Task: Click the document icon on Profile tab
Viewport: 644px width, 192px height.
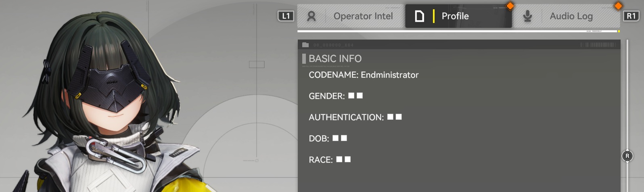Action: pos(420,16)
